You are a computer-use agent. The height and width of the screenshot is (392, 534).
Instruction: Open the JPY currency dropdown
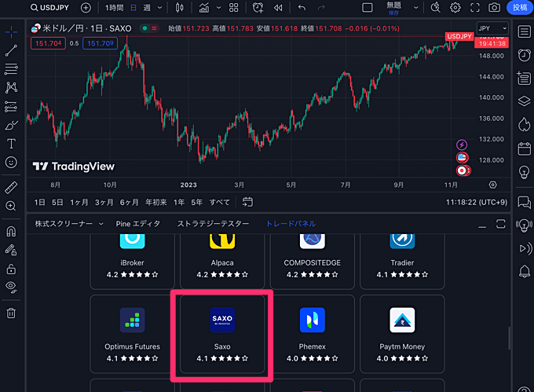[x=492, y=28]
